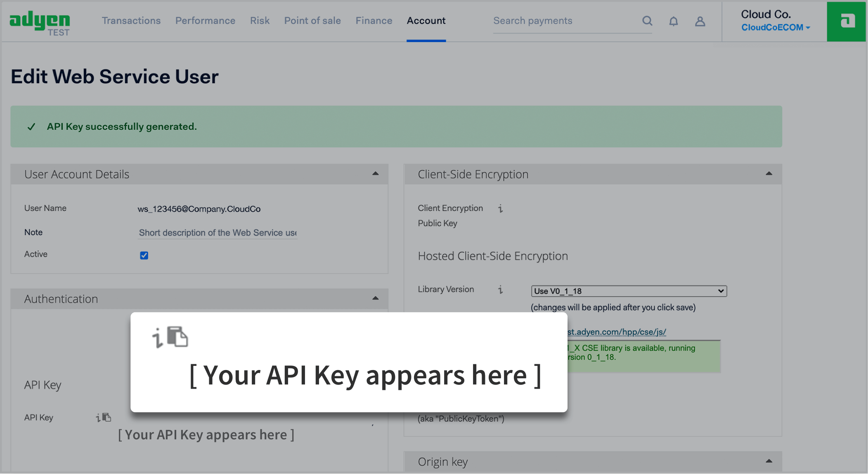Click info icon beside Library Version
Image resolution: width=868 pixels, height=474 pixels.
(500, 290)
